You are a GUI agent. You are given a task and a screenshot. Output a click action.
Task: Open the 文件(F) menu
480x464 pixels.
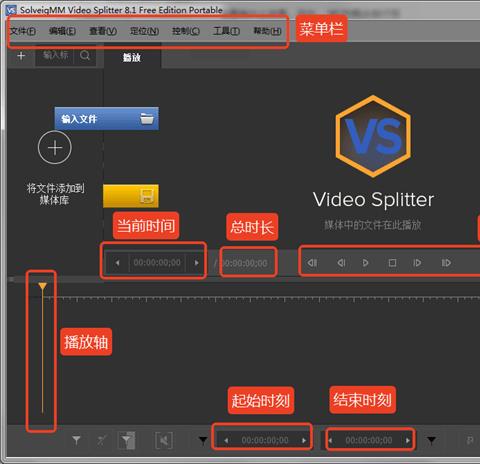pos(23,31)
